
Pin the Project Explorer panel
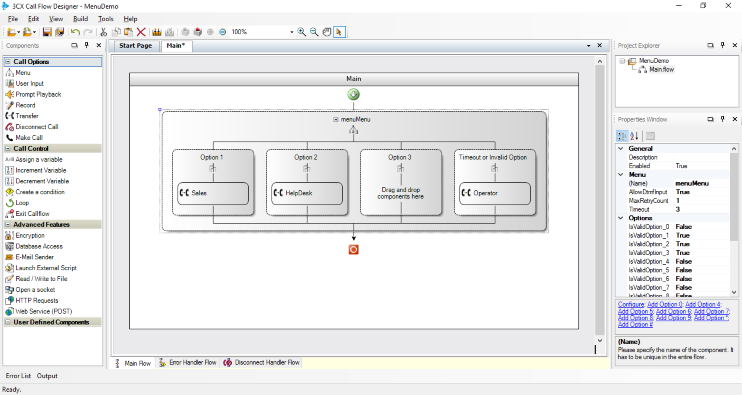pos(722,45)
